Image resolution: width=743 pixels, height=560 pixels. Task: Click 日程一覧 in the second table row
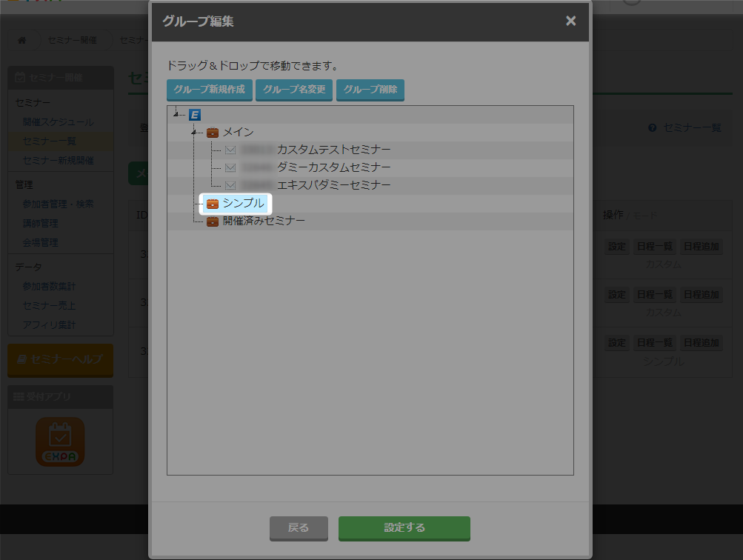point(654,295)
